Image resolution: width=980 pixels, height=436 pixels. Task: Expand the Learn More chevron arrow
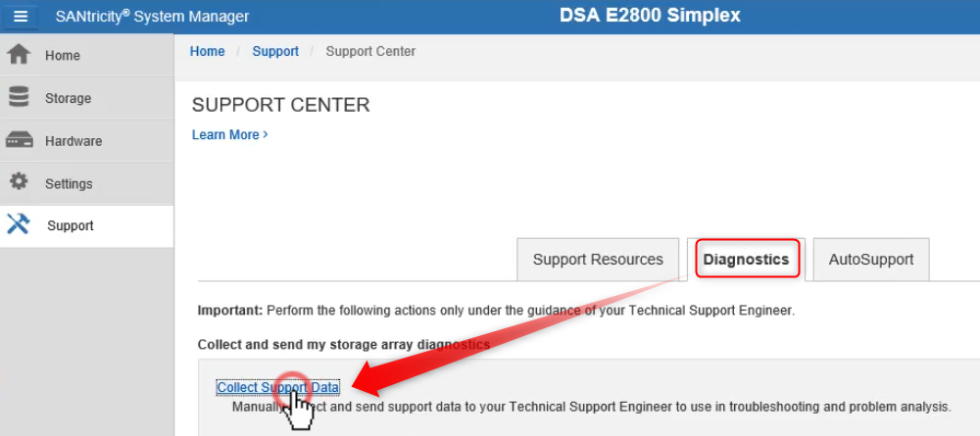point(266,135)
